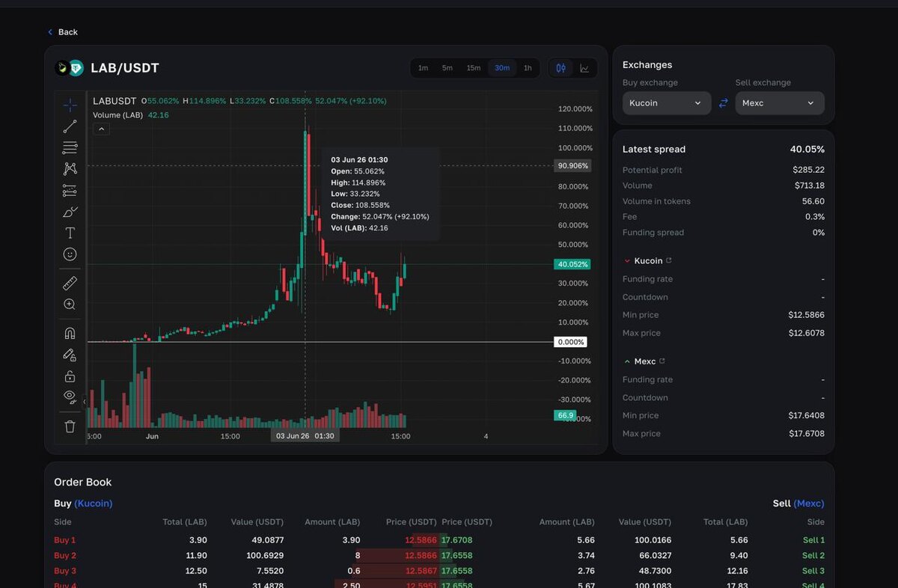Open the Fibonacci retracement tool
Screen dimensions: 898x588
point(70,147)
